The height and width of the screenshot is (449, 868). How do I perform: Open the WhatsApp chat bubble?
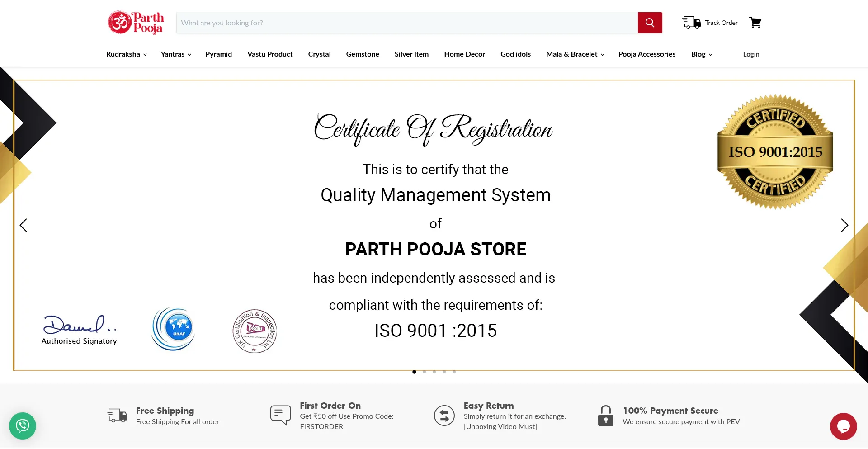tap(23, 425)
